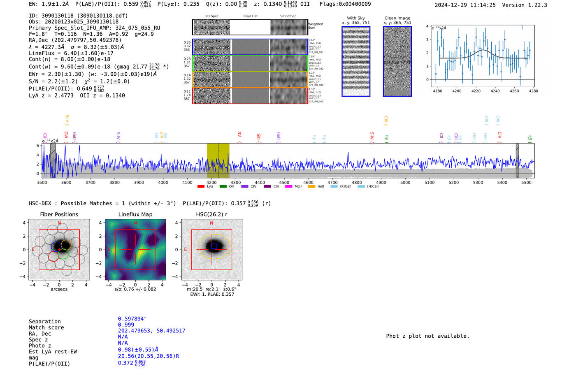Click the red fiber circle in Fiber Positions

(x=53, y=256)
